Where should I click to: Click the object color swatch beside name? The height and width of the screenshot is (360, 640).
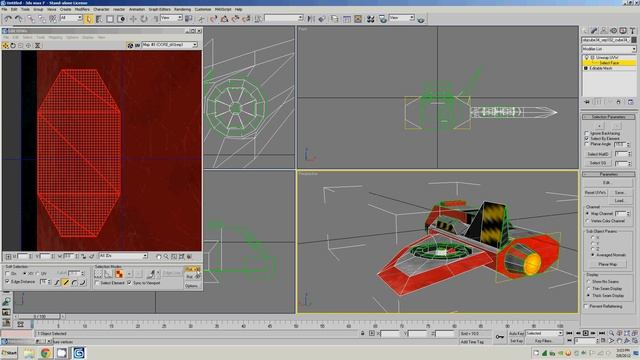[x=634, y=40]
